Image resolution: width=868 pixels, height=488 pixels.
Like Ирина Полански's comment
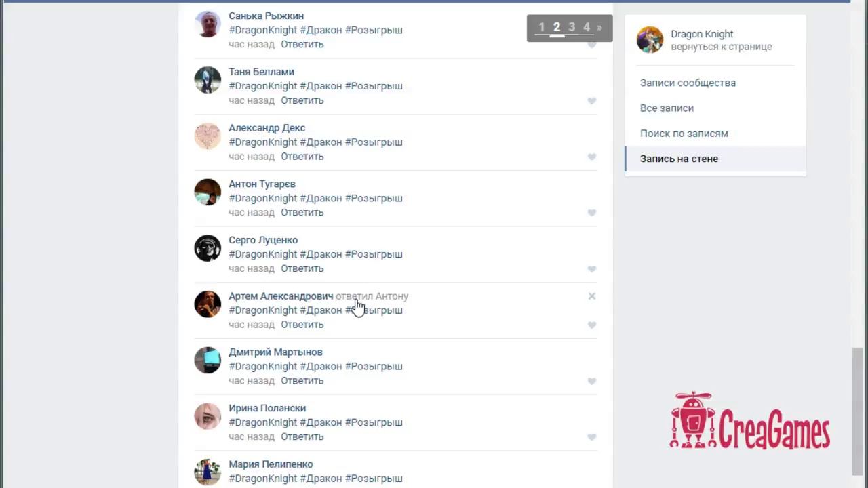click(x=591, y=437)
